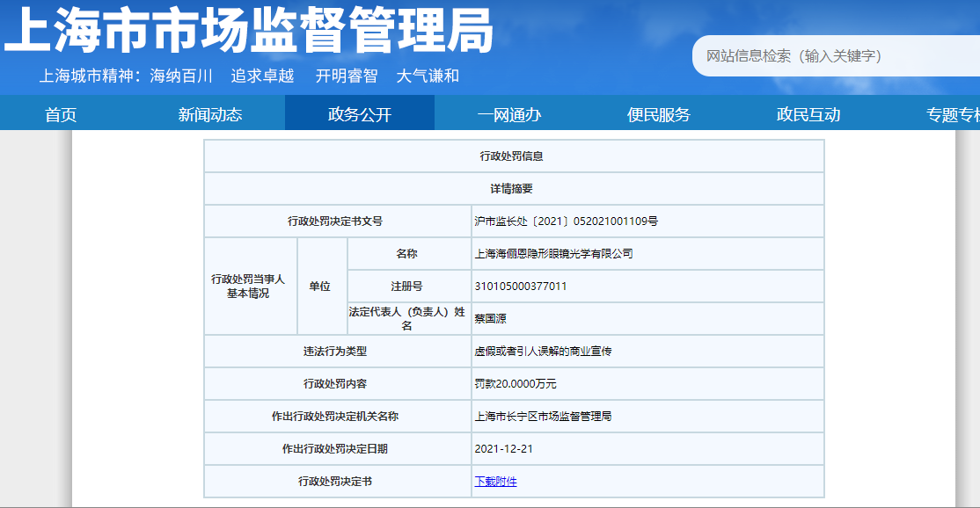
Task: Navigate to 便民服务
Action: click(x=659, y=115)
